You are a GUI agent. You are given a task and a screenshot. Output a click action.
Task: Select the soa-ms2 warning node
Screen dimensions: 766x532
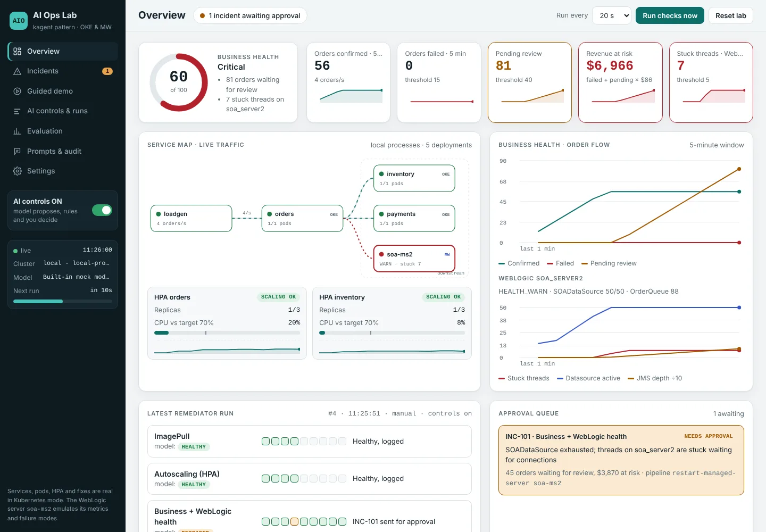click(414, 259)
